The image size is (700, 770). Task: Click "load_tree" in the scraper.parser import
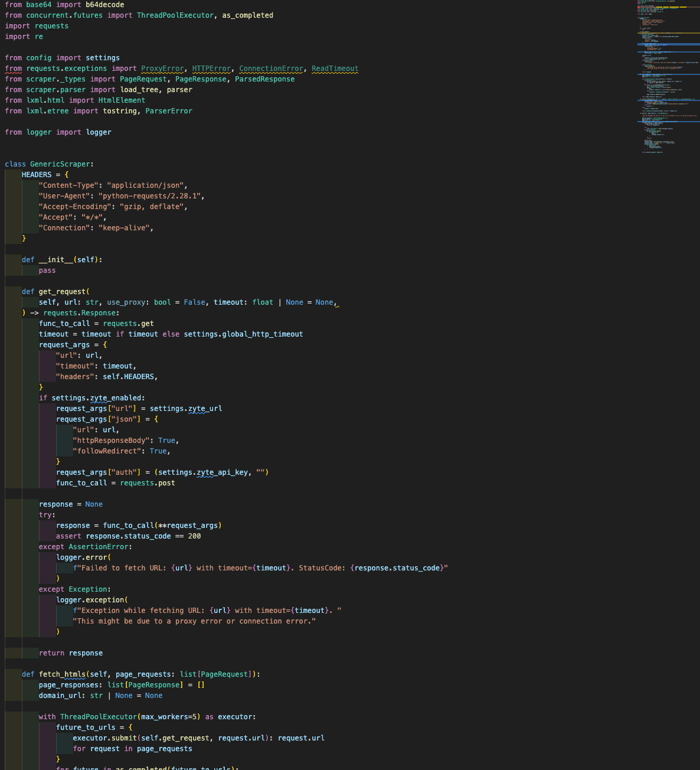point(139,90)
